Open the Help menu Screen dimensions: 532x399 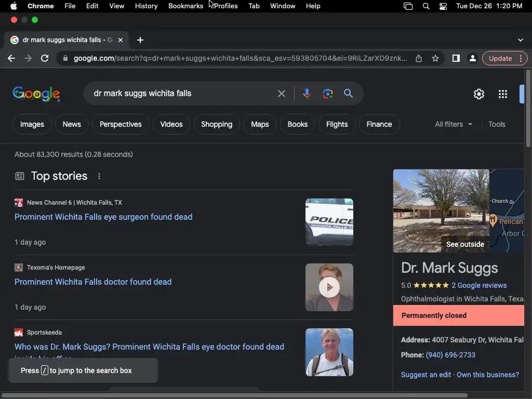(313, 6)
